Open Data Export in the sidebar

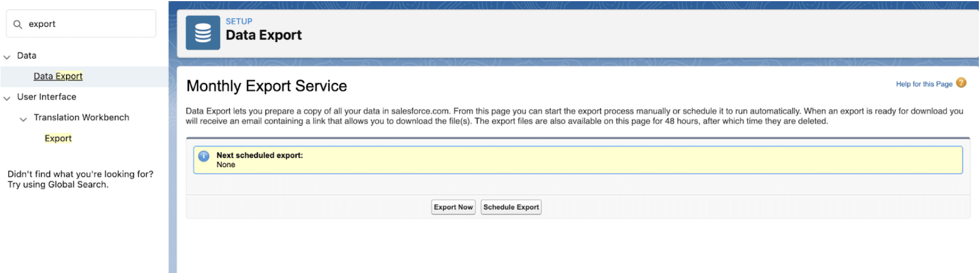58,76
